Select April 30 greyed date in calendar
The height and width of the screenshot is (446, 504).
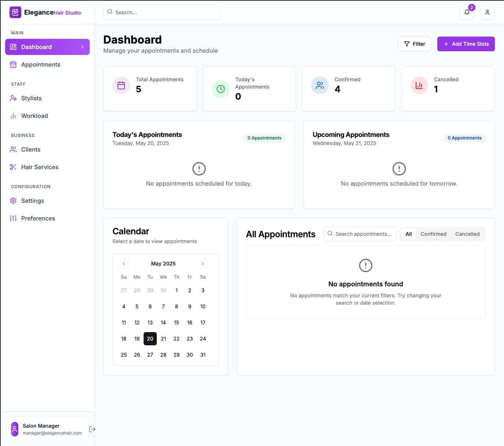coord(163,290)
